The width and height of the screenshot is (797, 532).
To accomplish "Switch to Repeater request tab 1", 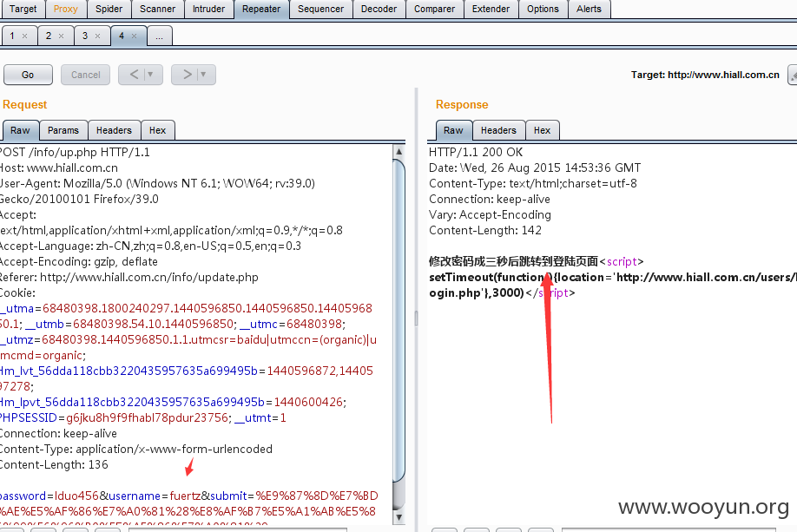I will pyautogui.click(x=12, y=36).
